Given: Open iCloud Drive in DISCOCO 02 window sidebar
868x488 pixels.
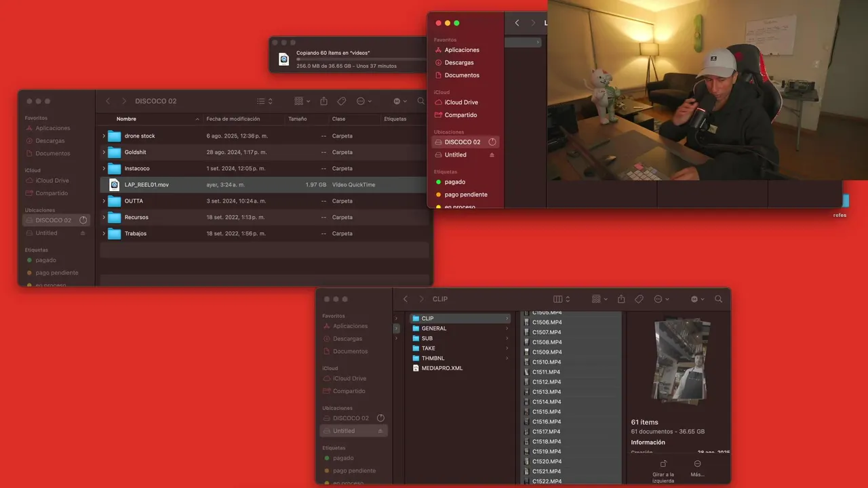Looking at the screenshot, I should tap(47, 180).
